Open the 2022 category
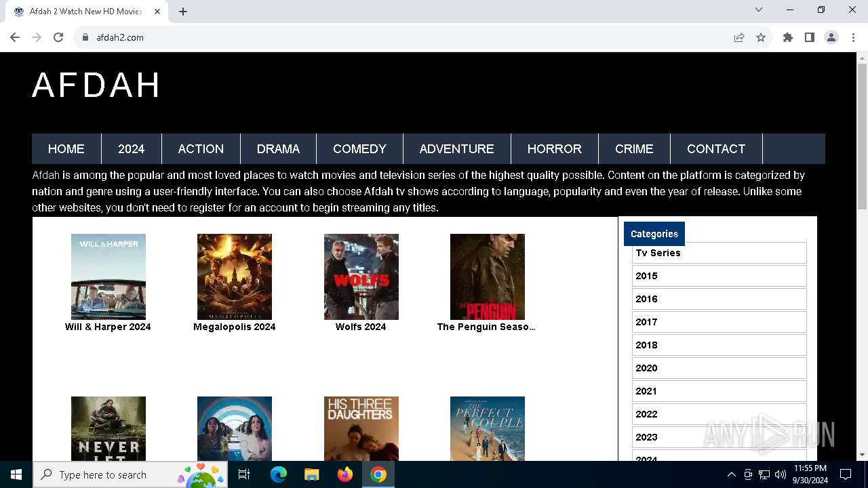 pyautogui.click(x=719, y=414)
